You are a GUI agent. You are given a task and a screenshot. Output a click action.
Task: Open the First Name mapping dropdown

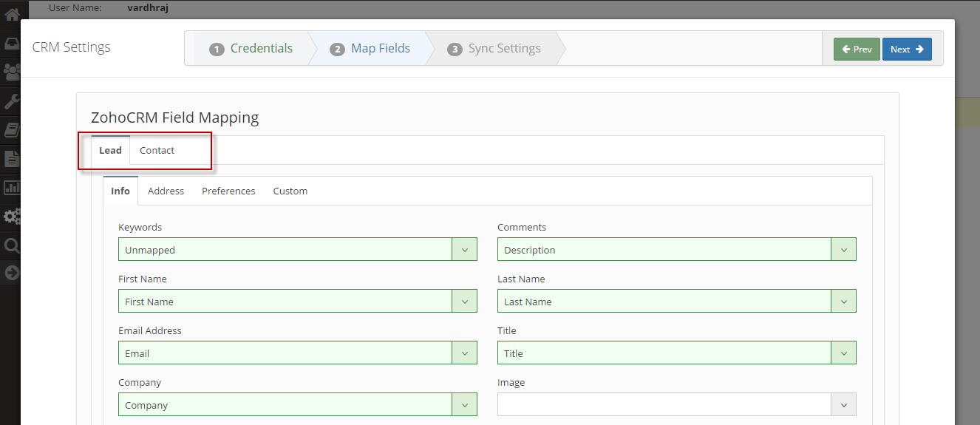[x=298, y=302]
